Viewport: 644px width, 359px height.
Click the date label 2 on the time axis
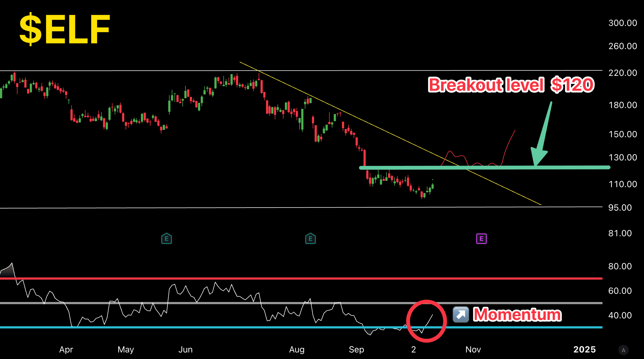413,349
